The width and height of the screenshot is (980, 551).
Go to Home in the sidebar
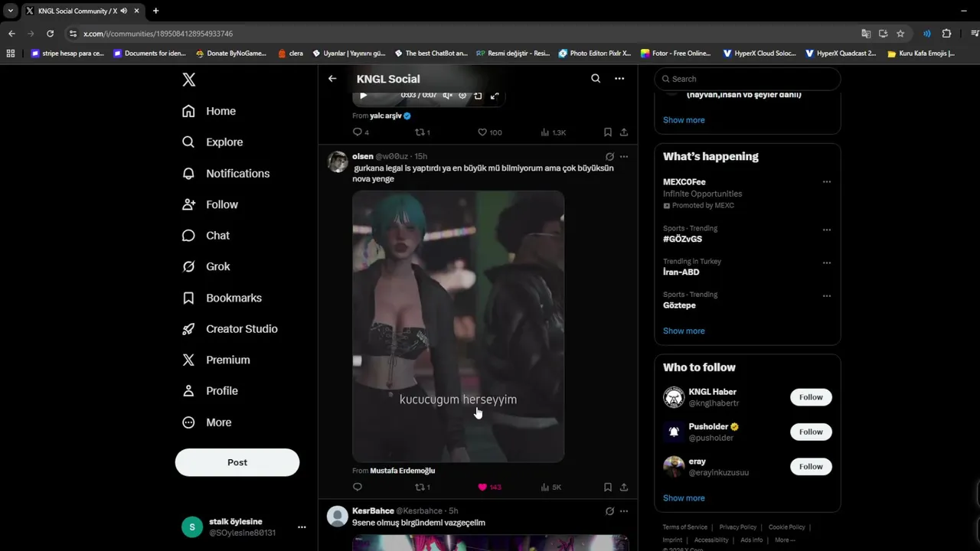pyautogui.click(x=208, y=111)
